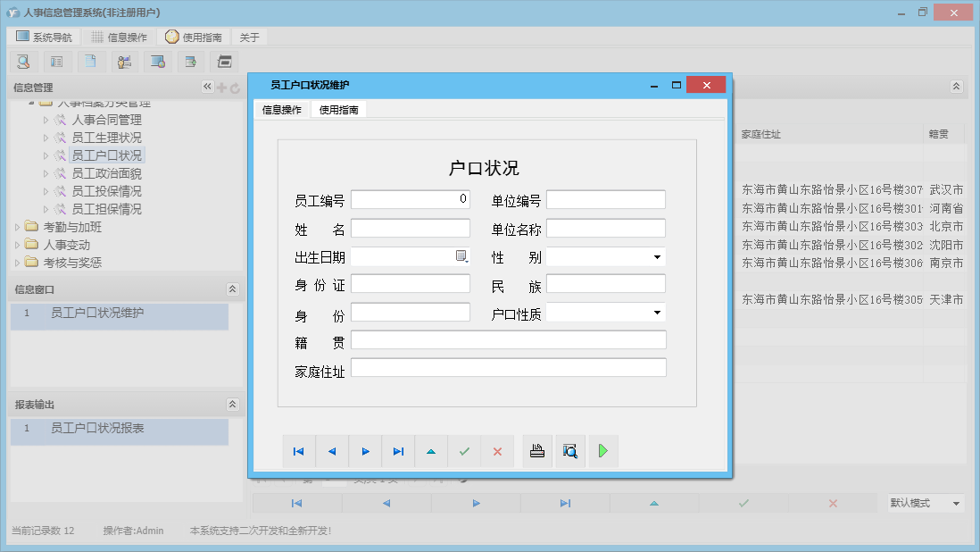This screenshot has height=552, width=980.
Task: Open the 出生日期 date picker
Action: tap(461, 257)
